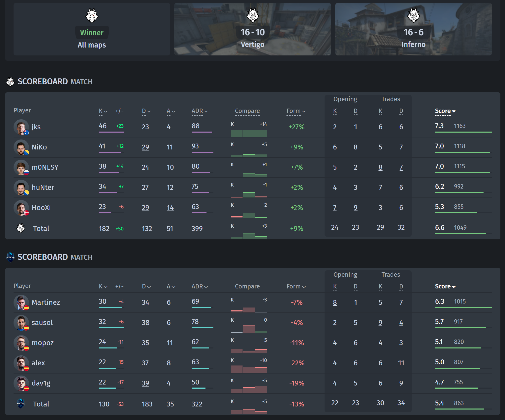Click Martinez opening kills value 8
The height and width of the screenshot is (420, 505).
click(335, 302)
